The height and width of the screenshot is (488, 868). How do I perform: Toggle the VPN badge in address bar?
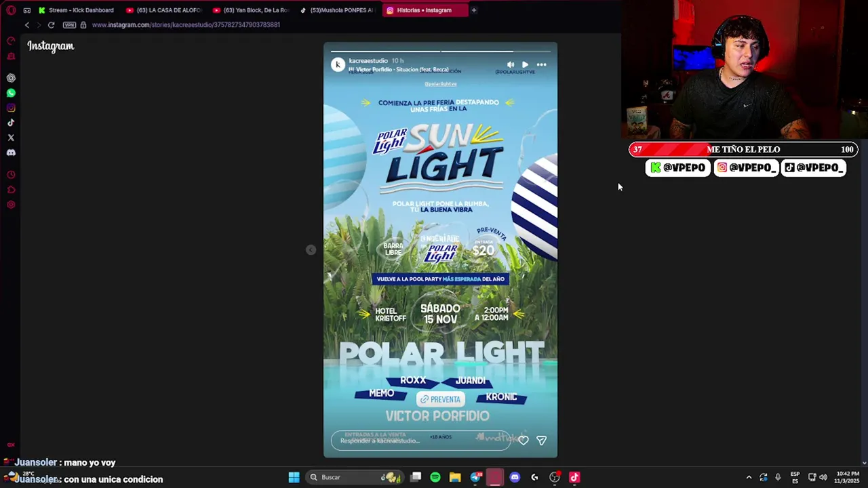(69, 25)
